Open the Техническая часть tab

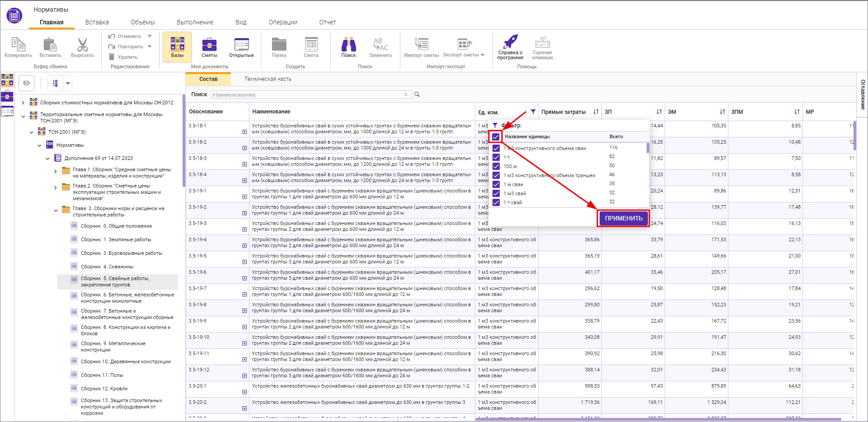click(268, 79)
